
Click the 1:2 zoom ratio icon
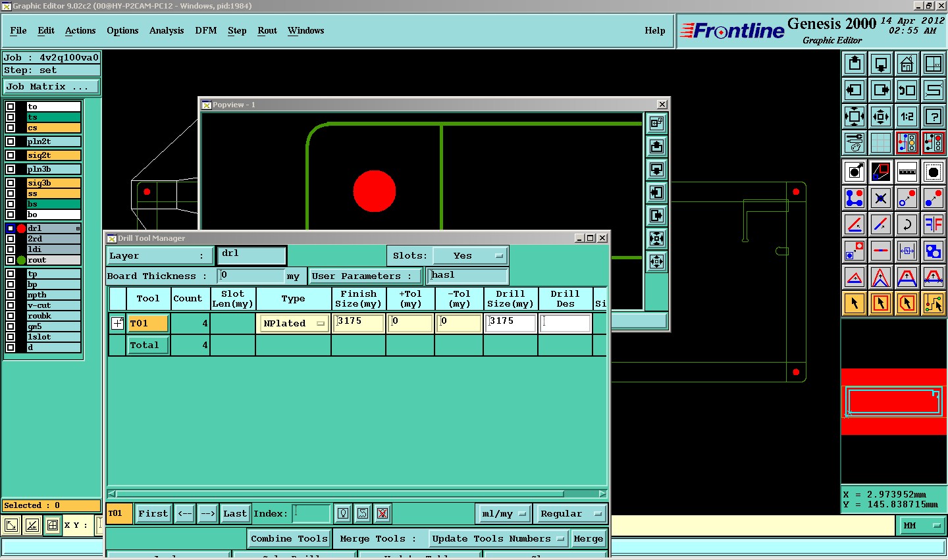pyautogui.click(x=907, y=116)
